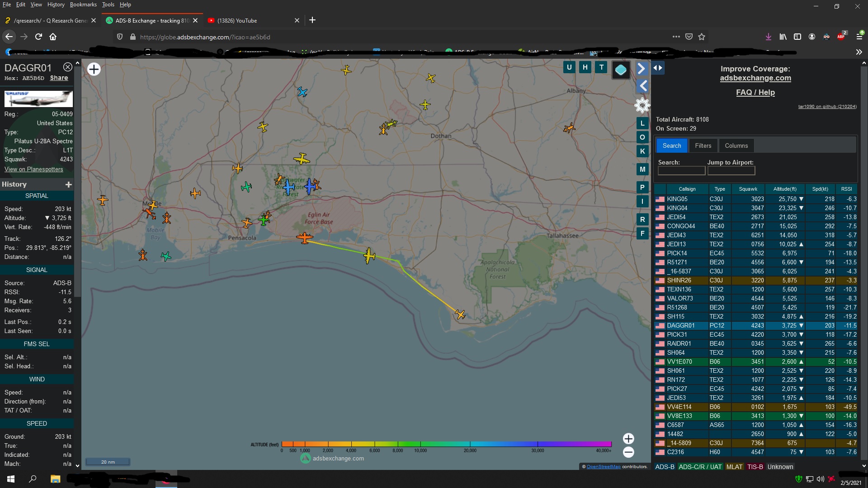Screen dimensions: 868x488
Task: Click the plus button at map top-left
Action: pos(94,69)
